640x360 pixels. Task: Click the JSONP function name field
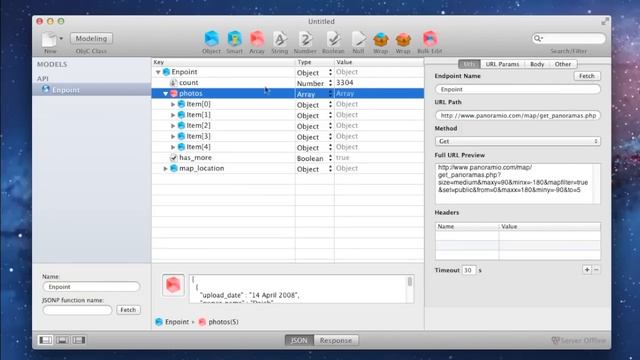(77, 310)
